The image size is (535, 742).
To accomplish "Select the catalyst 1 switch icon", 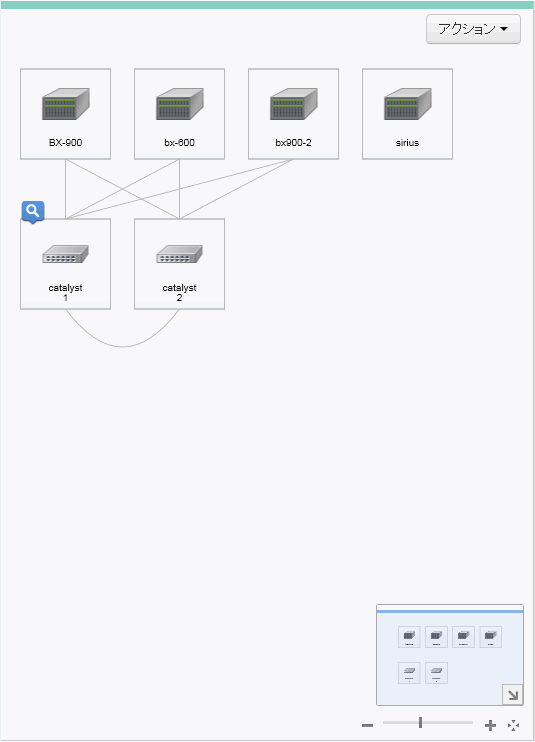I will 66,254.
